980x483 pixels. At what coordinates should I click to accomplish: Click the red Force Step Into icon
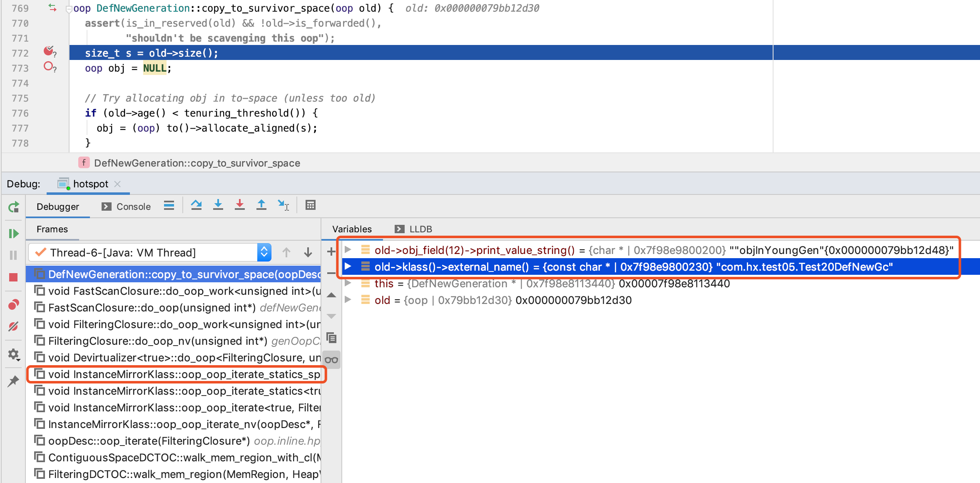tap(239, 205)
